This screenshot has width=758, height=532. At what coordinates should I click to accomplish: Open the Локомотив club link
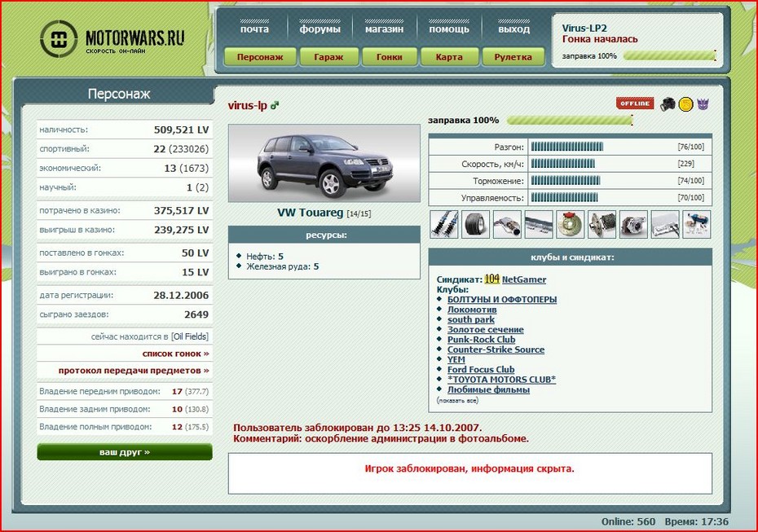pos(472,310)
